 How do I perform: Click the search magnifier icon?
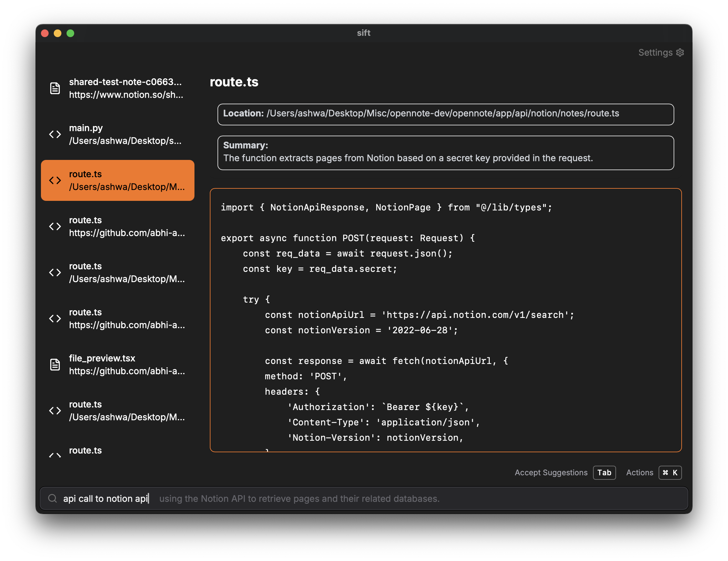point(52,498)
